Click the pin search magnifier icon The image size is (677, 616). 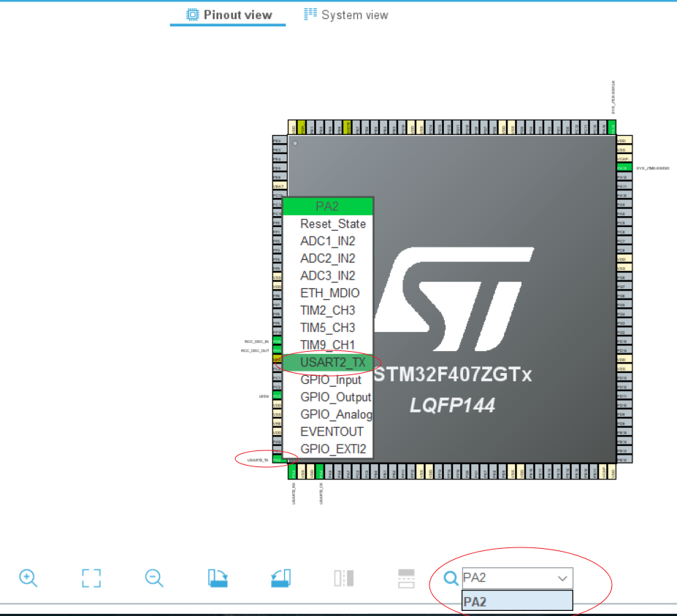pyautogui.click(x=451, y=578)
